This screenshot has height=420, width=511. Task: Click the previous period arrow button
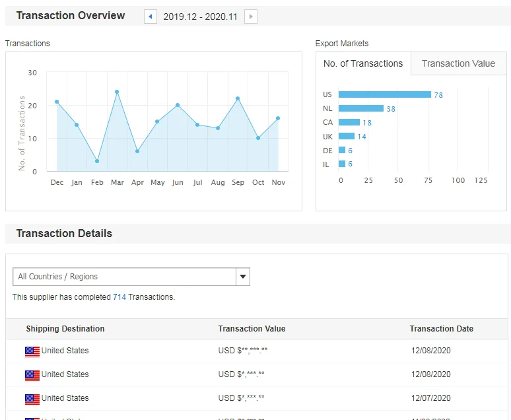(151, 17)
